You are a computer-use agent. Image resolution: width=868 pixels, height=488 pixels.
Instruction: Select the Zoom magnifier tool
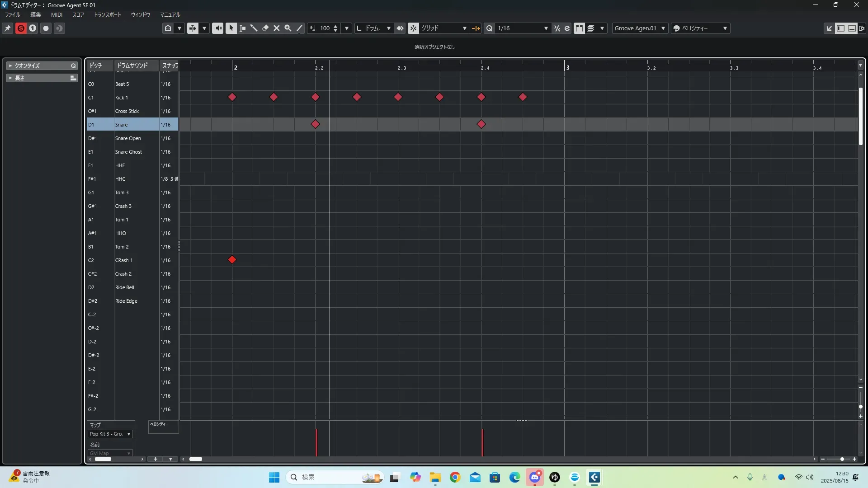(288, 28)
